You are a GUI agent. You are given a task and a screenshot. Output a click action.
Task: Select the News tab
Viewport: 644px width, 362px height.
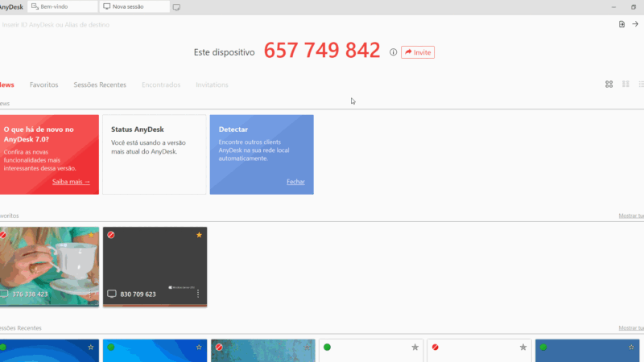click(6, 84)
